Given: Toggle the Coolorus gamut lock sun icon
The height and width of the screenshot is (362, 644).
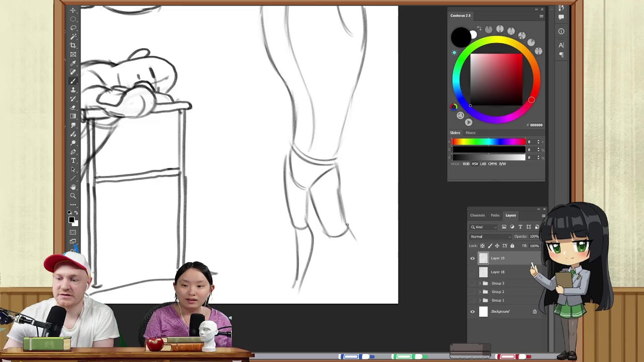Looking at the screenshot, I should pos(454,52).
